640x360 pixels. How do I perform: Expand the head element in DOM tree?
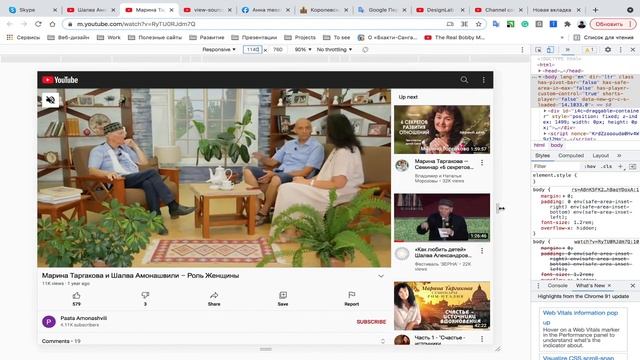[540, 71]
